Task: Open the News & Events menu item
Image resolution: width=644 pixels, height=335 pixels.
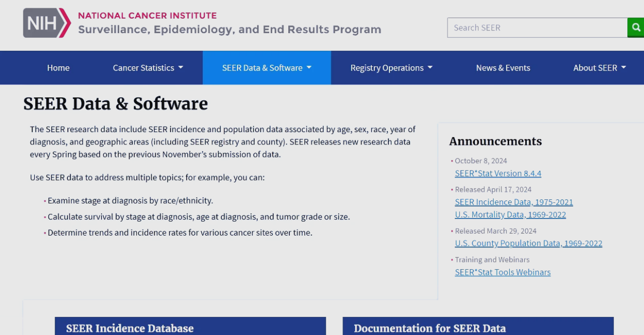Action: 503,68
